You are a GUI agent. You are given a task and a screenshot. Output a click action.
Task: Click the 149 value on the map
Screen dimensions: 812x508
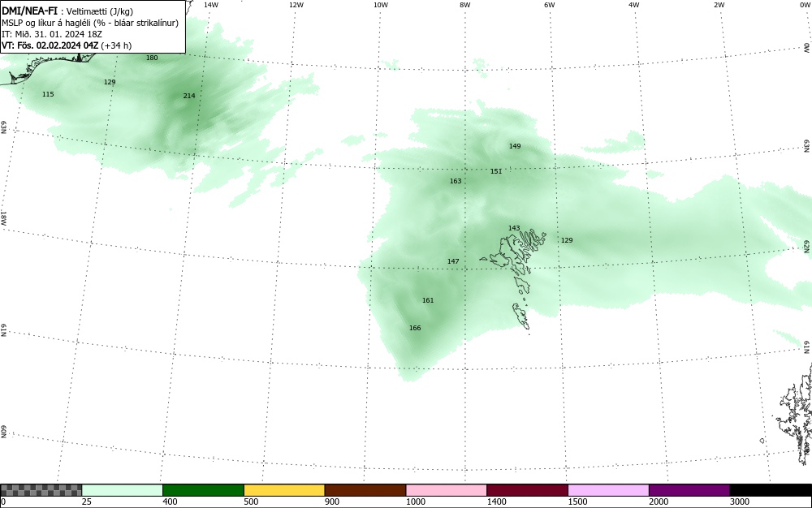point(514,146)
